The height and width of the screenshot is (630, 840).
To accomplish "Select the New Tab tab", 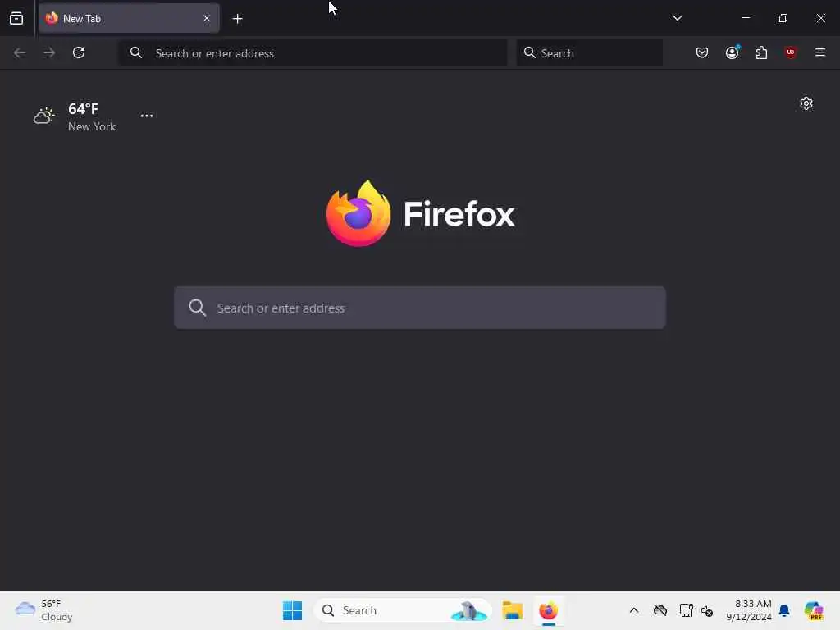I will coord(129,18).
